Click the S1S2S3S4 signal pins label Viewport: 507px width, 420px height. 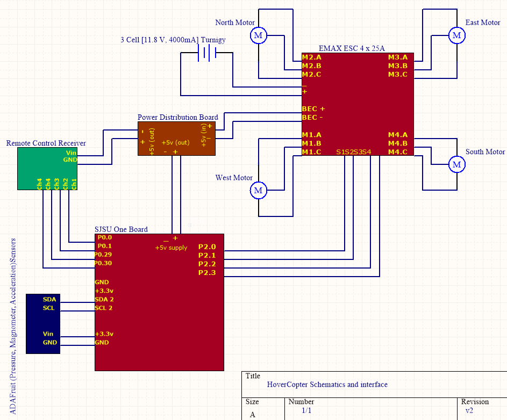click(x=353, y=152)
